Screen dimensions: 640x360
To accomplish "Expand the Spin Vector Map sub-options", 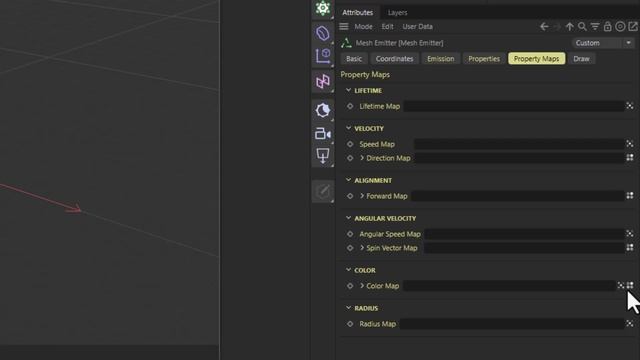I will 362,248.
